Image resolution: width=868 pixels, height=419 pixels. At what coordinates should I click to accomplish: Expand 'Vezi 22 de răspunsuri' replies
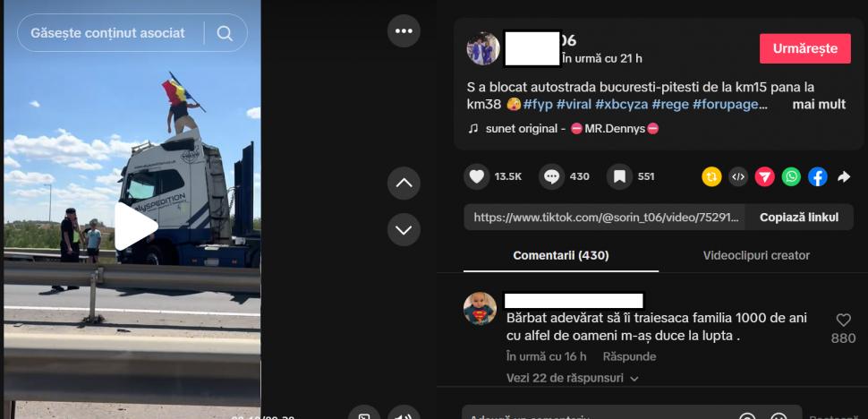pyautogui.click(x=573, y=378)
